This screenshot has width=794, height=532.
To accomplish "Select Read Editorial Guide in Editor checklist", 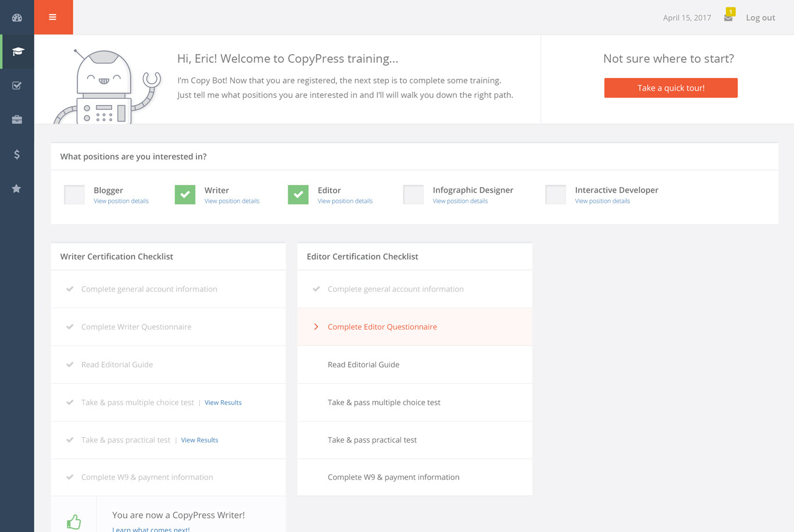I will coord(414,365).
